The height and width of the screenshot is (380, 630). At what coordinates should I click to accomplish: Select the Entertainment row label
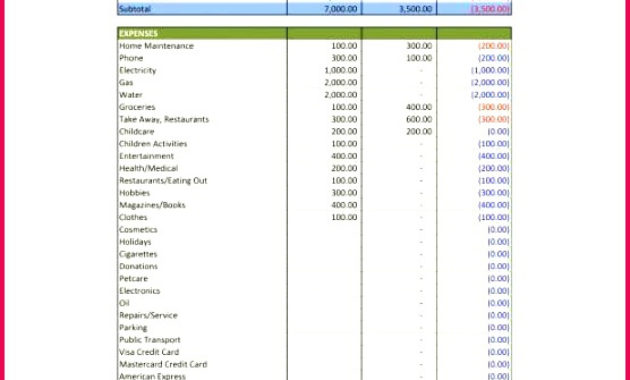(x=146, y=156)
